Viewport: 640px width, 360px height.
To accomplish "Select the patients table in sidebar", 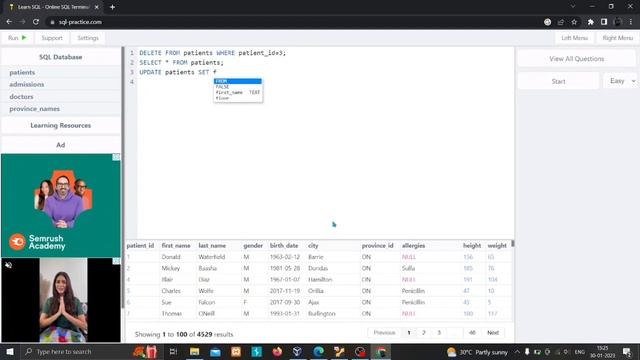I will 22,72.
